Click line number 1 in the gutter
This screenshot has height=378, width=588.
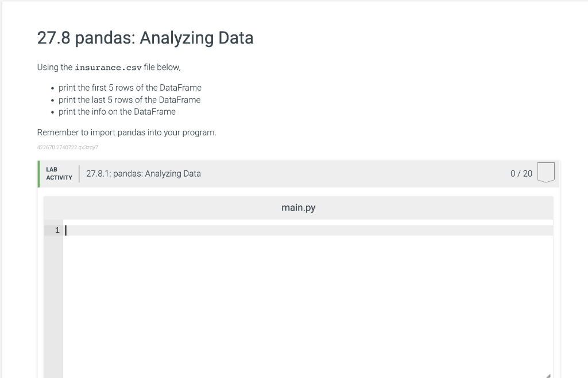[x=57, y=231]
